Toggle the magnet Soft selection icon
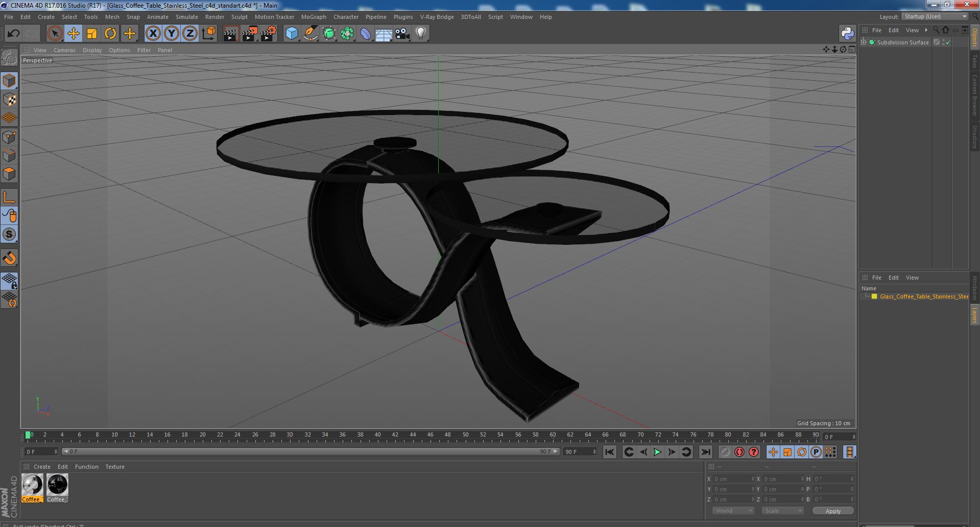Screen dimensions: 980x527 pyautogui.click(x=9, y=258)
